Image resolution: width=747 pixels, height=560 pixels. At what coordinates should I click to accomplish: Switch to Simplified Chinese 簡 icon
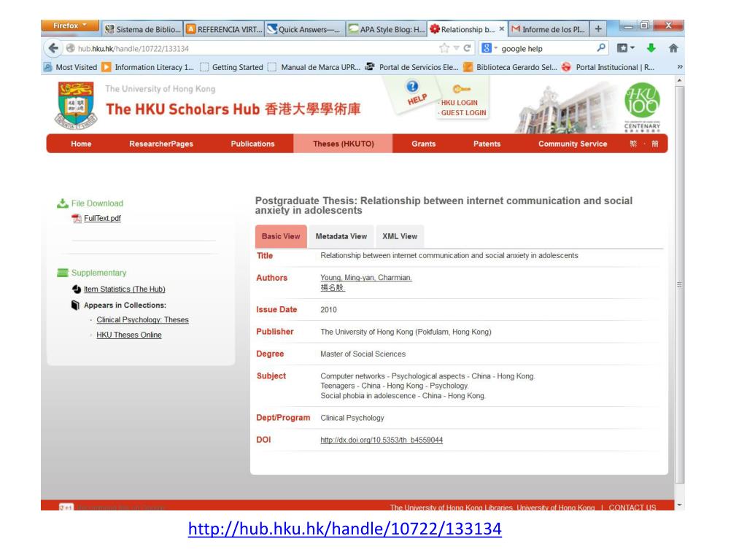(655, 144)
